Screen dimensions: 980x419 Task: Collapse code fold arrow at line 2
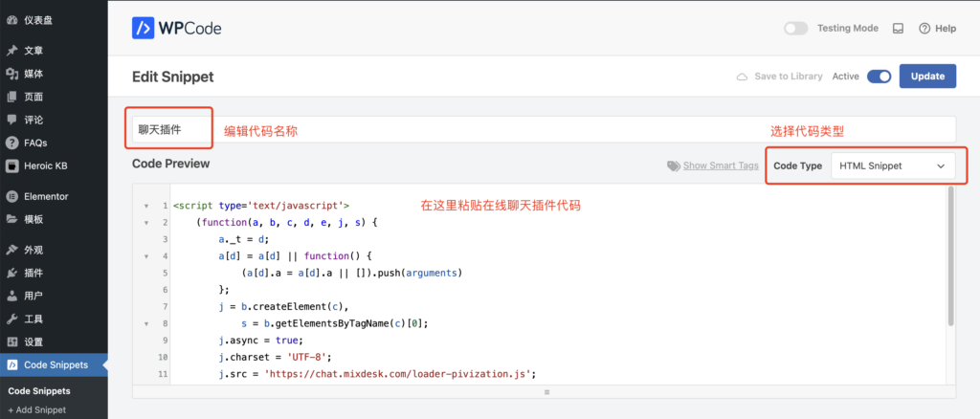pos(146,222)
